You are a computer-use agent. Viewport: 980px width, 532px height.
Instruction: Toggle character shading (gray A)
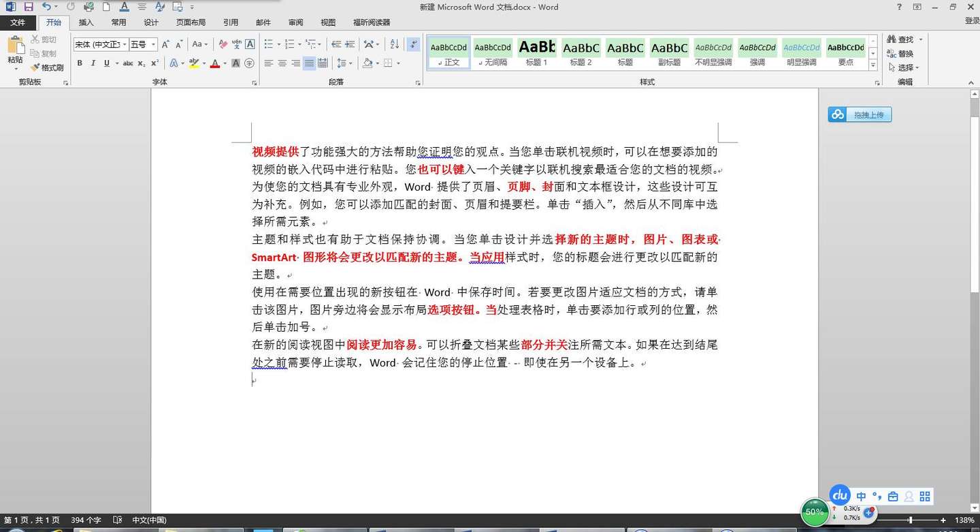235,63
